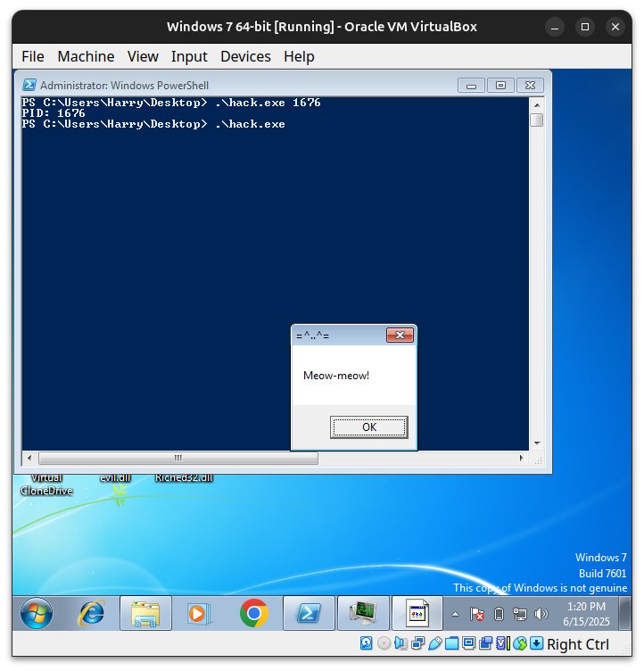The height and width of the screenshot is (671, 644).
Task: Expand hidden system tray icons arrow
Action: point(455,615)
